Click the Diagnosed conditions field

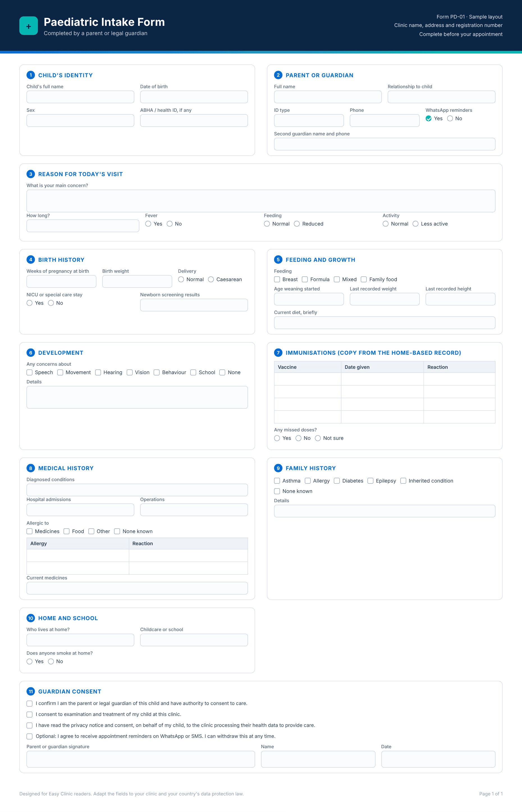tap(137, 490)
